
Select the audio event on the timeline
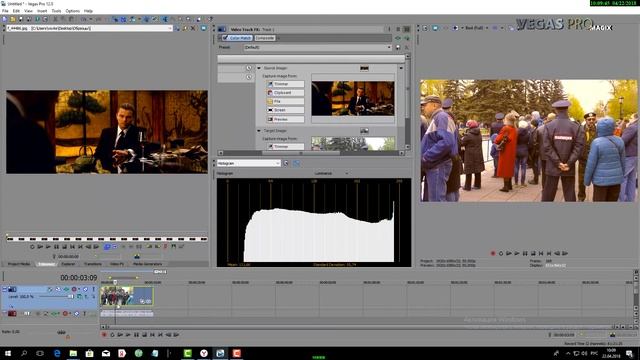click(x=127, y=313)
